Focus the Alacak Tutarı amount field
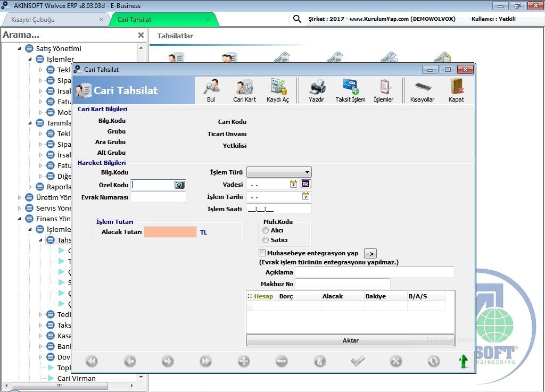The image size is (545, 392). coord(170,232)
